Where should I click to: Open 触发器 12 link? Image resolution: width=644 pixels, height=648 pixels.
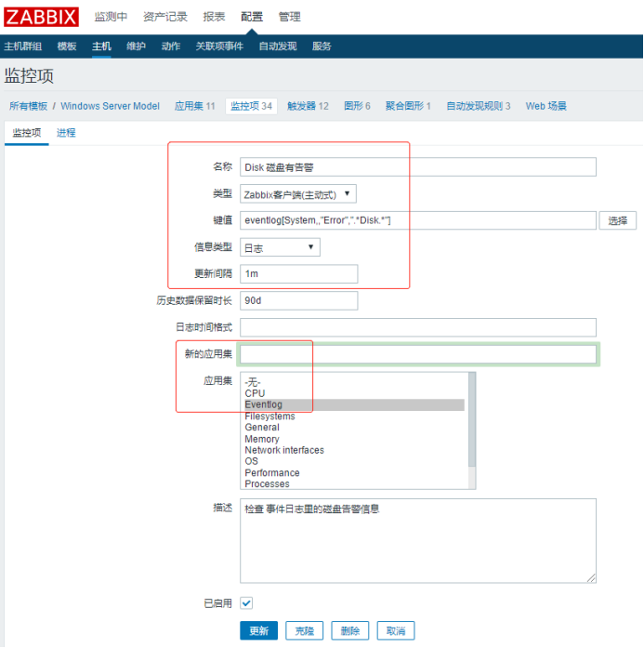tap(308, 106)
